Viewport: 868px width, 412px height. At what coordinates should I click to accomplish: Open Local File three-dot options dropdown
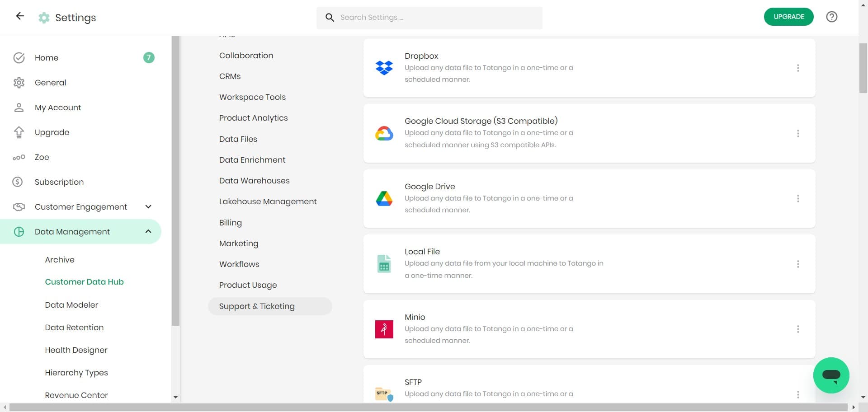click(x=798, y=264)
